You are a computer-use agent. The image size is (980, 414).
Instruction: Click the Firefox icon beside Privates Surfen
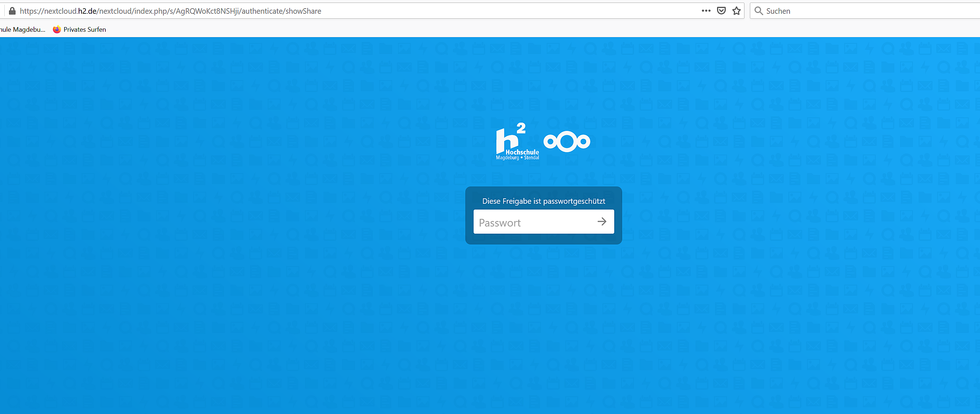[x=57, y=29]
